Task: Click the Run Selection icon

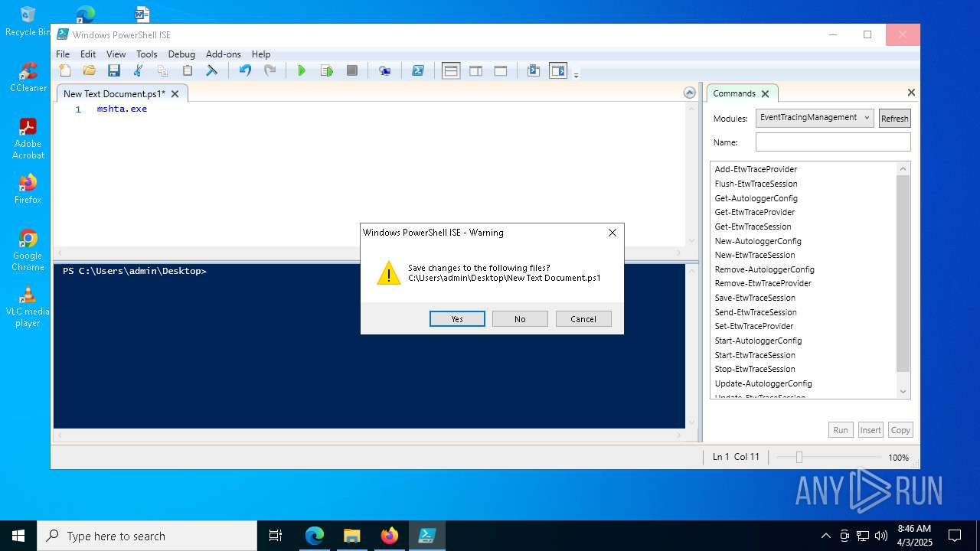Action: coord(327,70)
